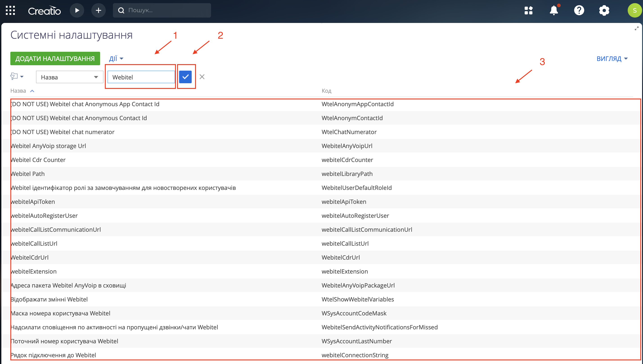Click code WtelChatNumerator

[x=349, y=132]
